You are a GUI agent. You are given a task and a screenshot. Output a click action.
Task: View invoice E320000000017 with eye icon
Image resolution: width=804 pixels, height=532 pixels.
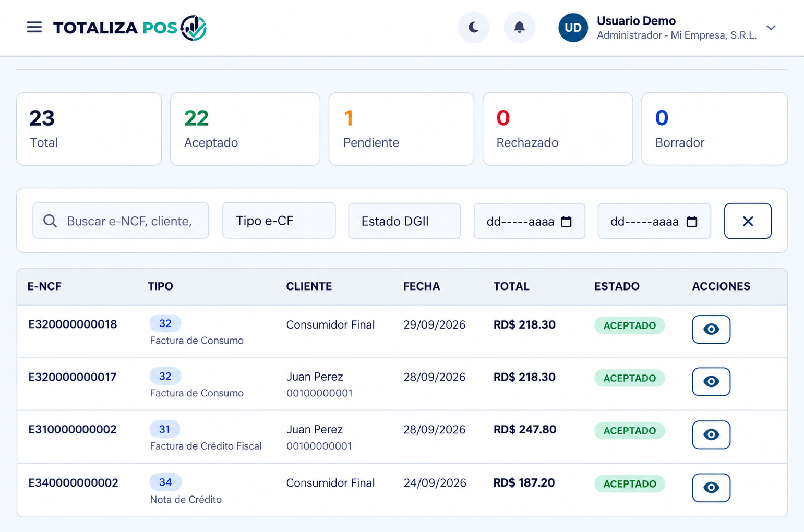[x=711, y=382]
